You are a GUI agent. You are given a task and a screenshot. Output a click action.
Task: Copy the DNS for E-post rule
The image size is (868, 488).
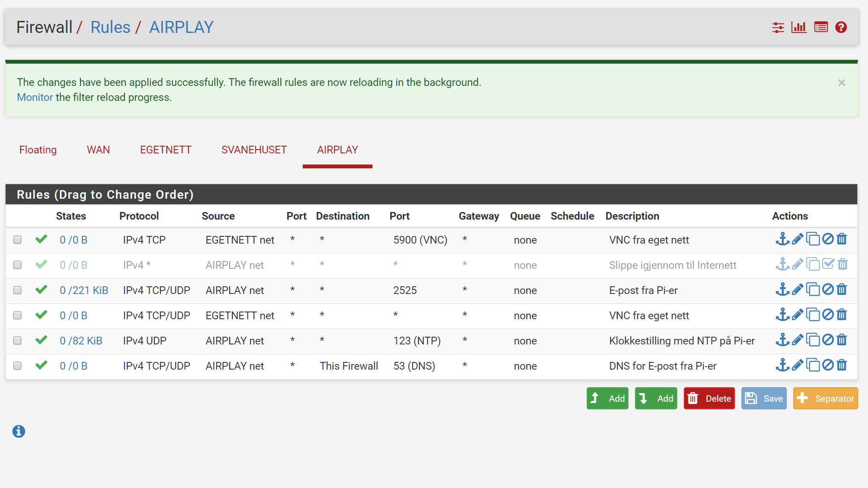pyautogui.click(x=813, y=365)
